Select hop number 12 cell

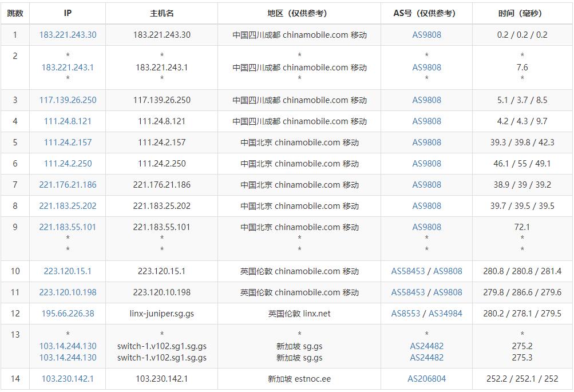pyautogui.click(x=15, y=314)
